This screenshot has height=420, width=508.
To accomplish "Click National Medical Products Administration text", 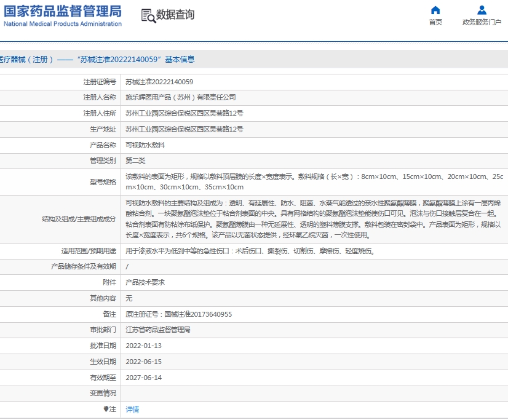I will click(x=63, y=23).
